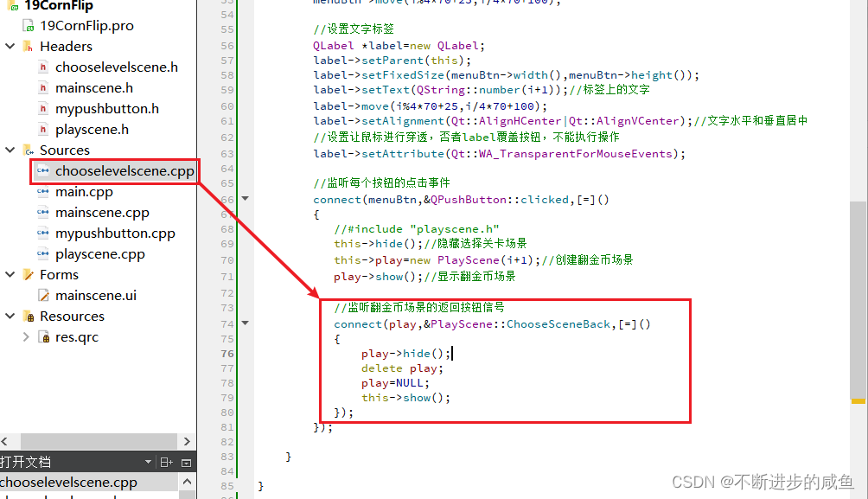The image size is (868, 499).
Task: Click the Headers folder icon
Action: click(29, 46)
